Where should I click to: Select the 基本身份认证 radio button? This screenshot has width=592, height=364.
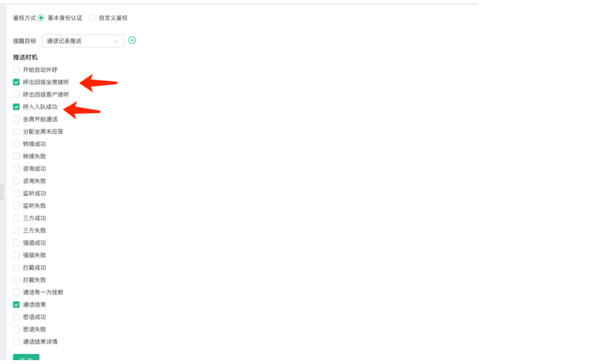41,18
